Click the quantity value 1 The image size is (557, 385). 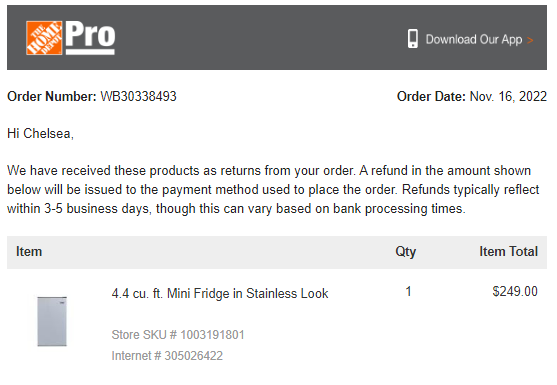pos(408,292)
